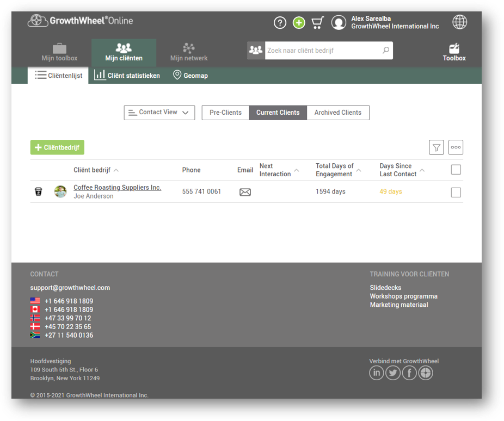This screenshot has width=504, height=421.
Task: Open the Toolbox icon at top right
Action: tap(454, 52)
